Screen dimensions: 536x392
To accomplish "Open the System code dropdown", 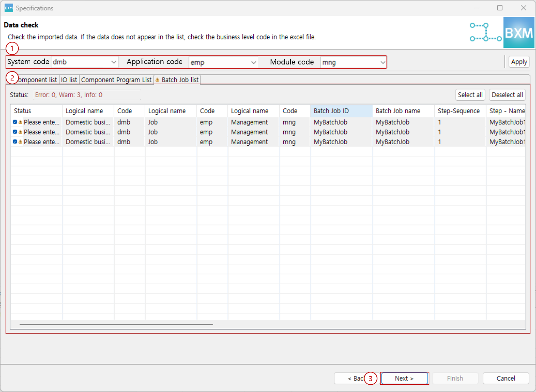I will pyautogui.click(x=114, y=62).
